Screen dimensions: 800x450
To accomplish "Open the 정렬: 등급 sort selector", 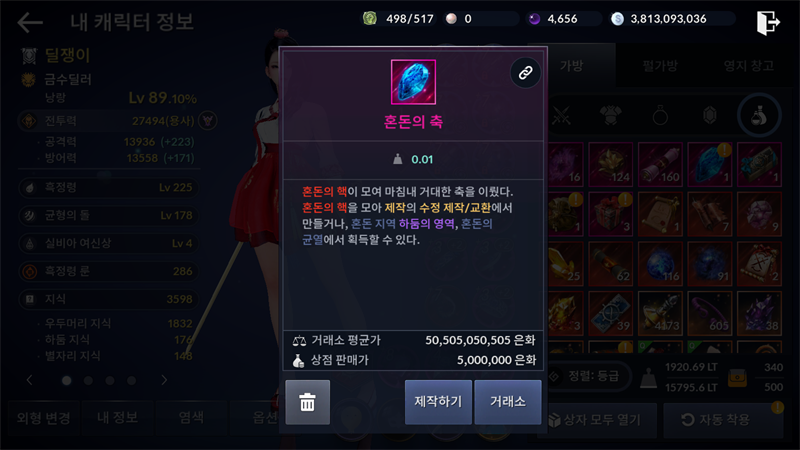I will pos(587,377).
